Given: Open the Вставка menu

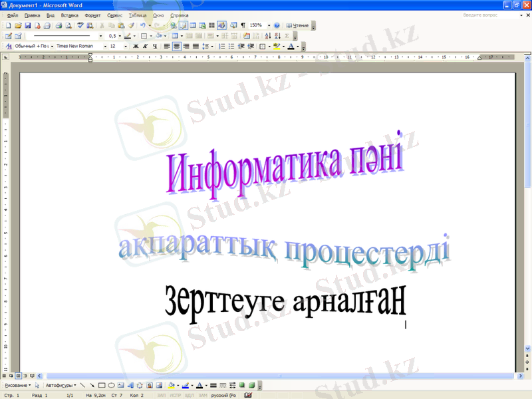Looking at the screenshot, I should 69,15.
